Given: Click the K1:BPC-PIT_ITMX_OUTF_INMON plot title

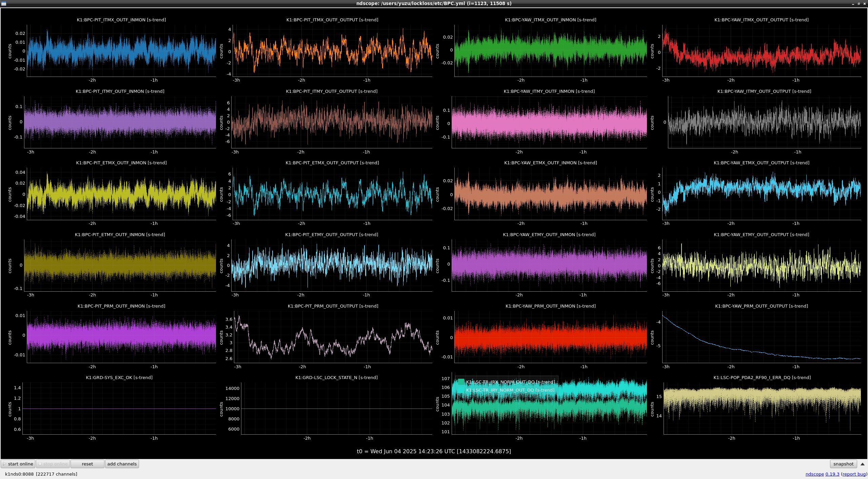Looking at the screenshot, I should (x=121, y=20).
